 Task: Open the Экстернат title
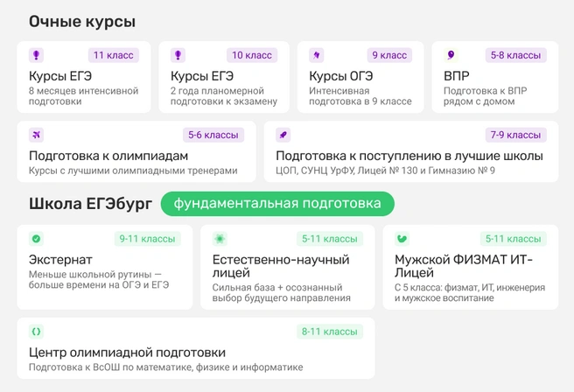[x=60, y=260]
